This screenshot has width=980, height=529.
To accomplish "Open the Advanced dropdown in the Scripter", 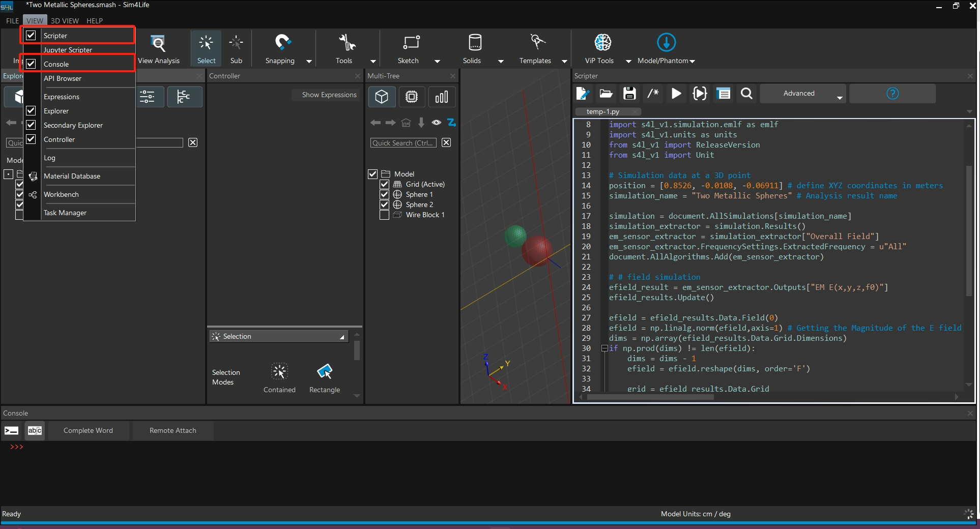I will point(802,94).
